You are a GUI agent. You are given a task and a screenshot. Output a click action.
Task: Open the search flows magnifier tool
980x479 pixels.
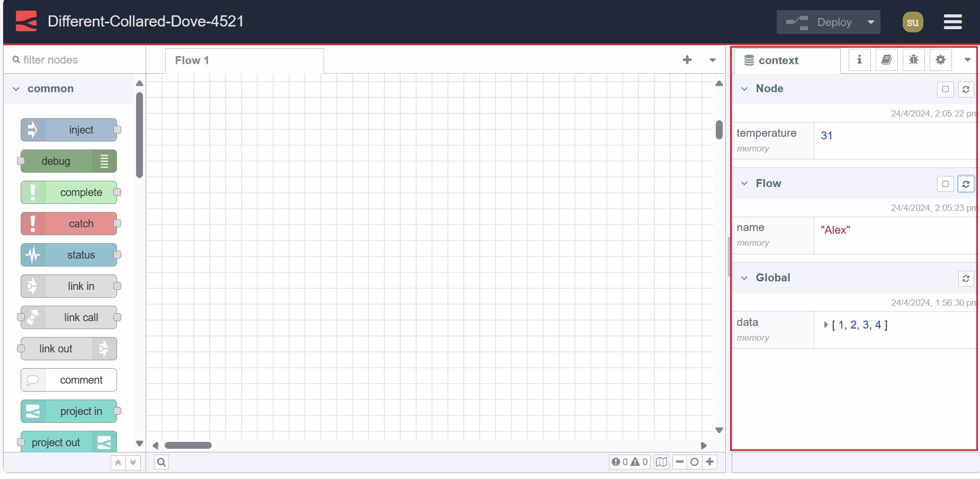pyautogui.click(x=161, y=462)
